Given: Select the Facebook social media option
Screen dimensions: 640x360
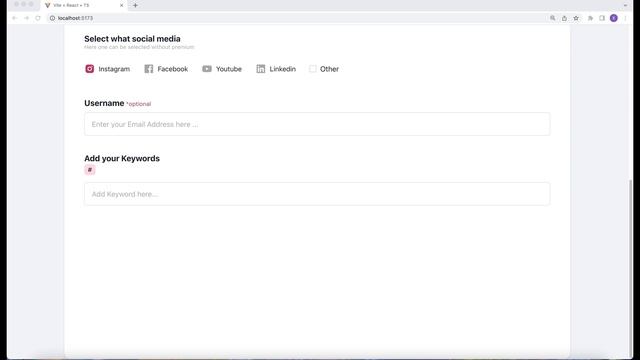Looking at the screenshot, I should [166, 69].
